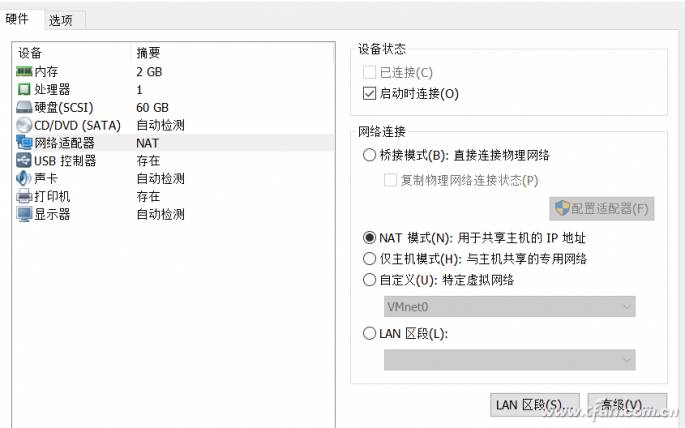This screenshot has height=428, width=685.
Task: Select 自定义(U) 特定虚拟网络 radio button
Action: 369,280
